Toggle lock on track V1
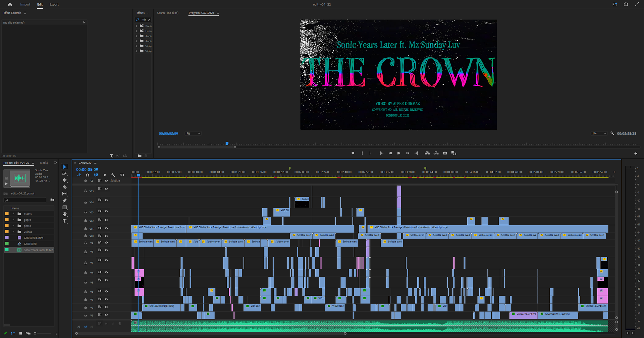644x338 pixels. (x=86, y=315)
